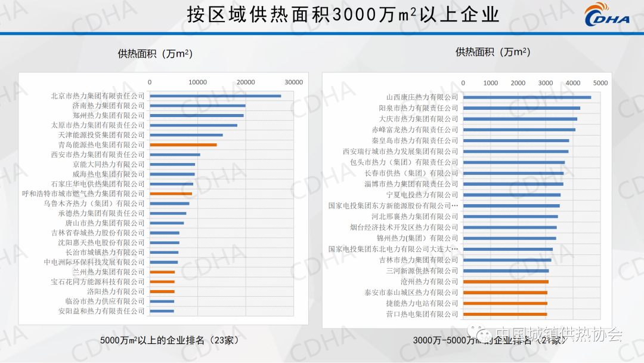Viewport: 644px width, 363px height.
Task: Click the label 沈阳惠天热电股份有限公司
Action: coord(101,242)
